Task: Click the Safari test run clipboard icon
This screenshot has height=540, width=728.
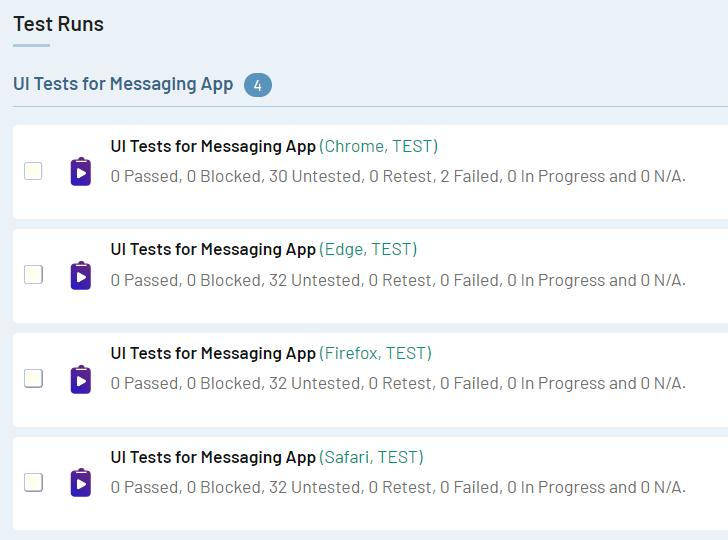Action: click(x=81, y=482)
